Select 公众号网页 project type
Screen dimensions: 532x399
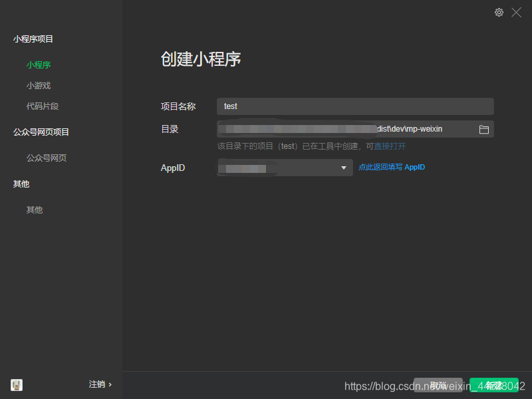[47, 158]
